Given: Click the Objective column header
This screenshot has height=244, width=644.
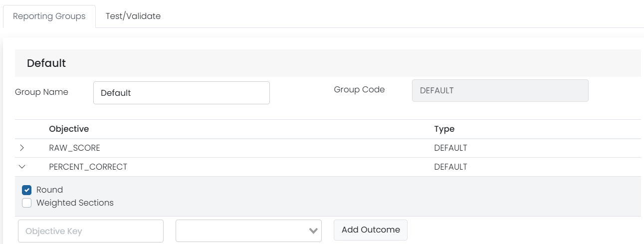Looking at the screenshot, I should pyautogui.click(x=69, y=129).
